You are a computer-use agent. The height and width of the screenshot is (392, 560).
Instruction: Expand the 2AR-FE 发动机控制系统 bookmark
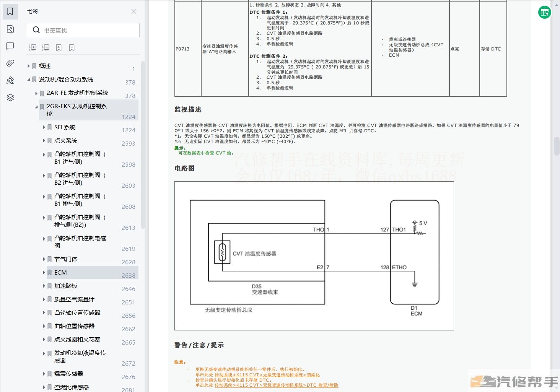coord(36,93)
